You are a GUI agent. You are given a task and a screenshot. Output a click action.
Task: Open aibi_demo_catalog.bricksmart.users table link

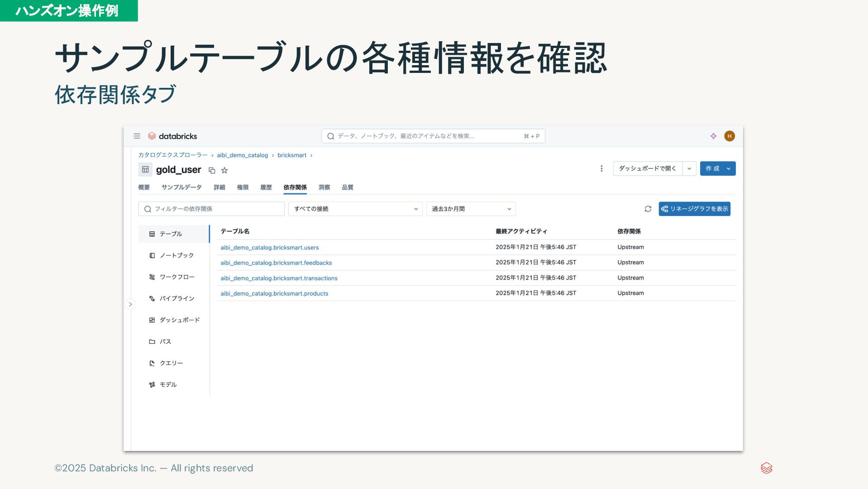(x=270, y=248)
